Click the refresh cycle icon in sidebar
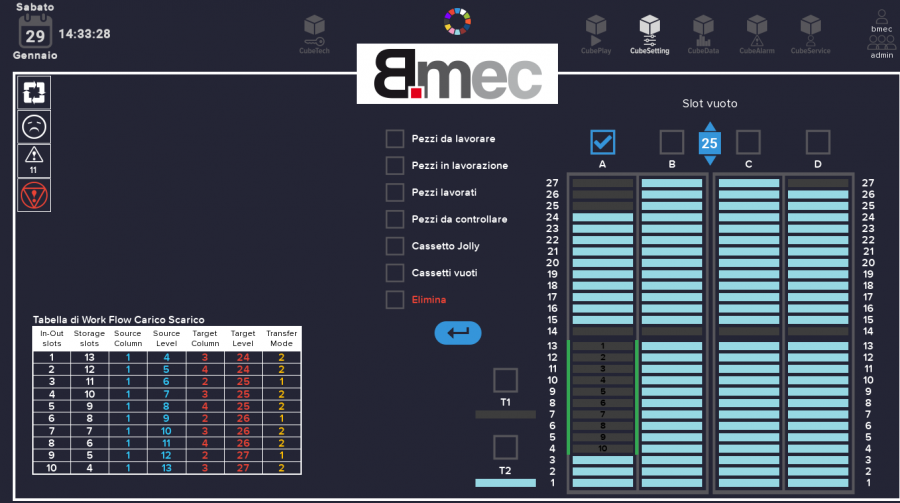The width and height of the screenshot is (900, 503). [34, 92]
